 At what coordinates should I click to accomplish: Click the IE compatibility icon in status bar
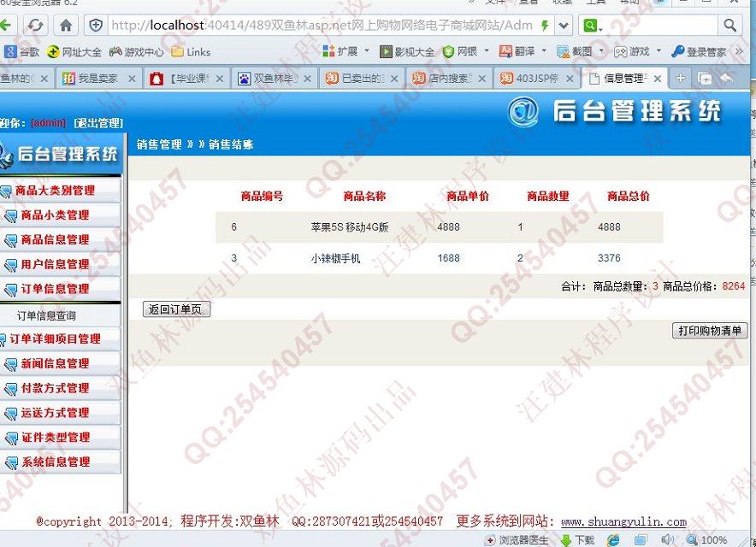[613, 540]
